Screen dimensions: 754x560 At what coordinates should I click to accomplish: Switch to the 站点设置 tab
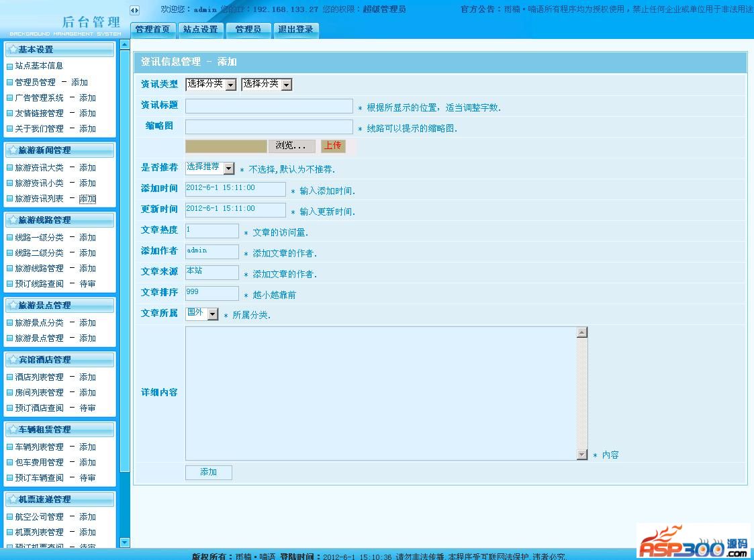tap(200, 30)
